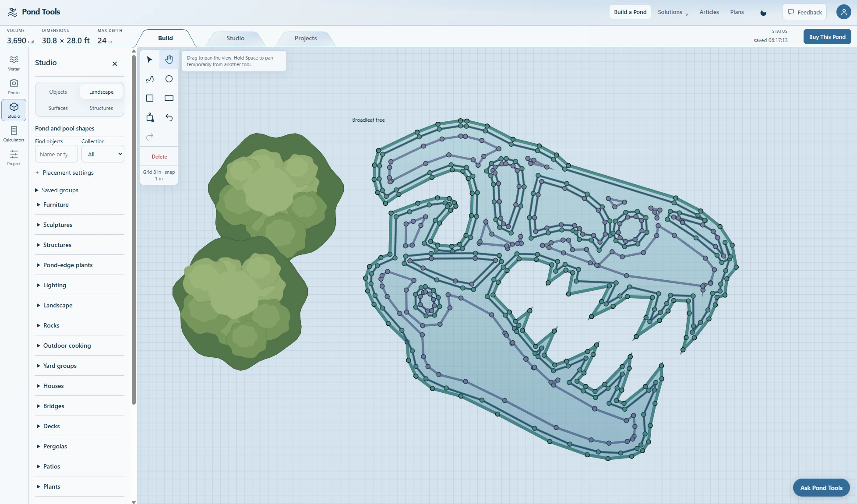Switch to the Studio tab
This screenshot has width=857, height=504.
pos(236,38)
